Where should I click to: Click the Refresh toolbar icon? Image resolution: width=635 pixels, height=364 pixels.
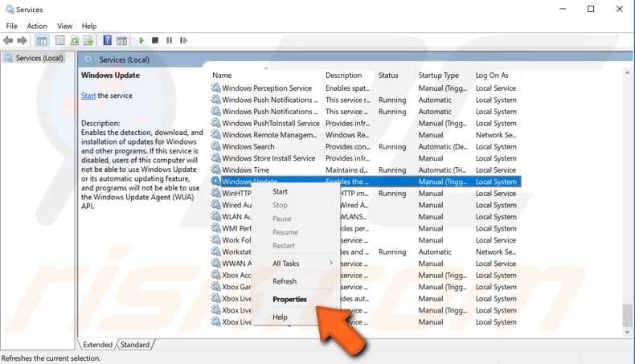75,40
